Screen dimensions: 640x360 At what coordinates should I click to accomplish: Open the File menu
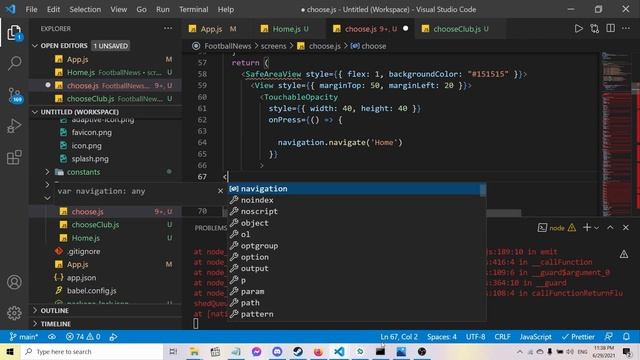pos(31,9)
